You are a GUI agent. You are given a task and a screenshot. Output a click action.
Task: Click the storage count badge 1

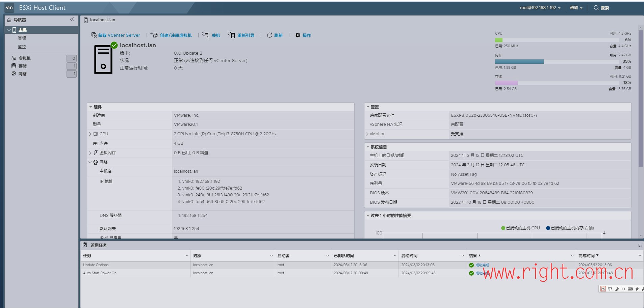[x=72, y=66]
